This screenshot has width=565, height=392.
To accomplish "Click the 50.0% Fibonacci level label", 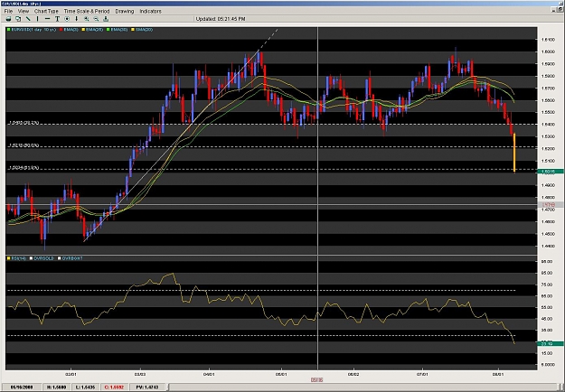I will 24,145.
